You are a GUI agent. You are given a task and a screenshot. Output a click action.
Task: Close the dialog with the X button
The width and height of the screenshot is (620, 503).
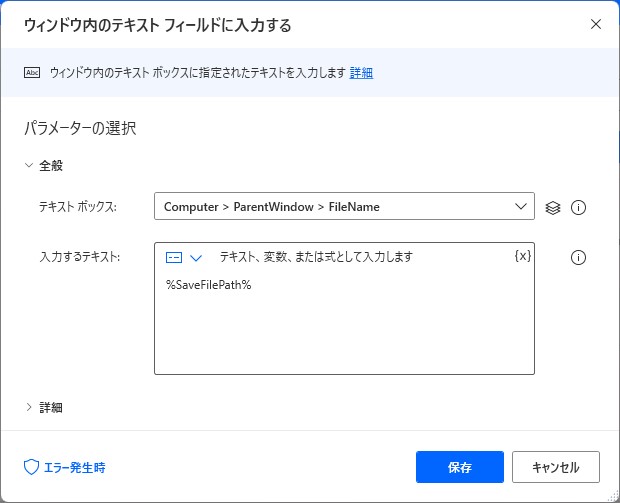[595, 24]
